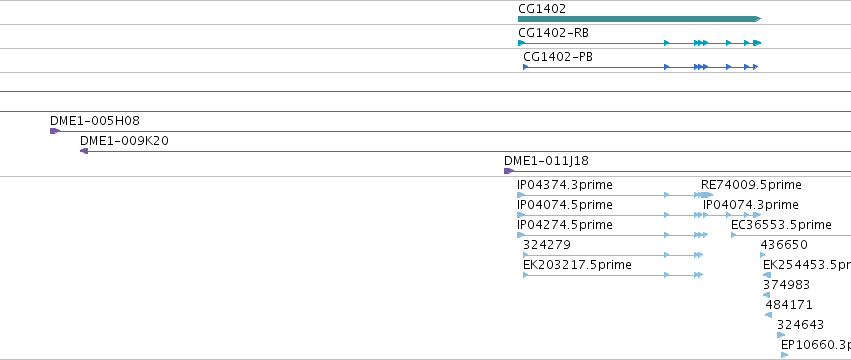The width and height of the screenshot is (851, 360).
Task: Click the 324643 feature arrow
Action: pyautogui.click(x=781, y=335)
